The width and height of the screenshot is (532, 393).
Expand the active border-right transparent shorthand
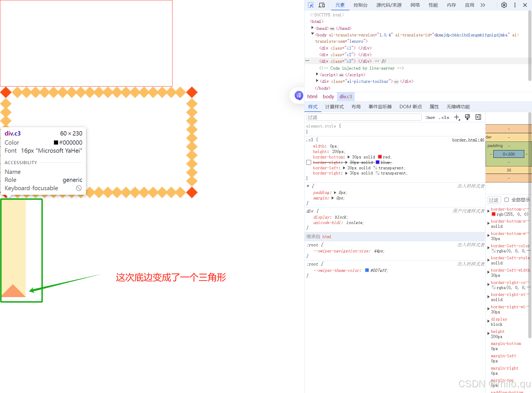pyautogui.click(x=346, y=173)
